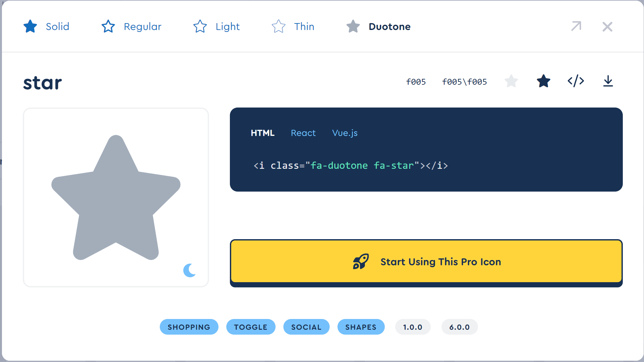Switch snippet to Vue.js
Image resolution: width=644 pixels, height=362 pixels.
[345, 133]
